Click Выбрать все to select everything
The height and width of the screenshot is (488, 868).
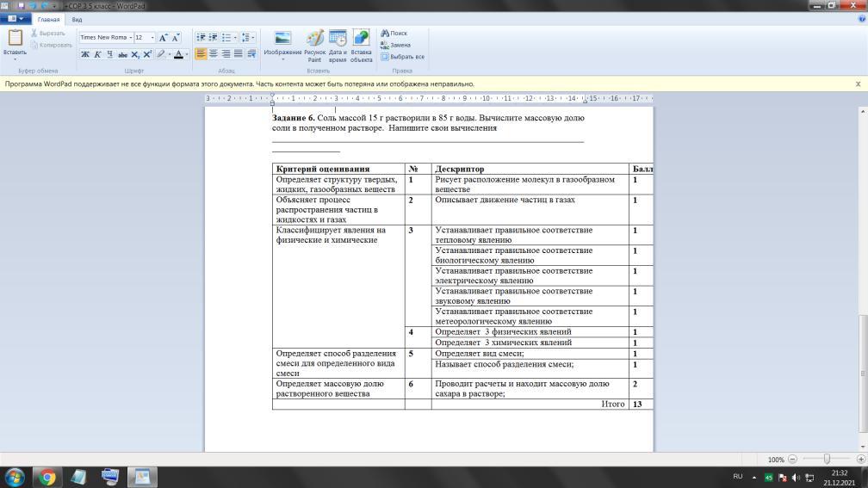click(x=402, y=57)
